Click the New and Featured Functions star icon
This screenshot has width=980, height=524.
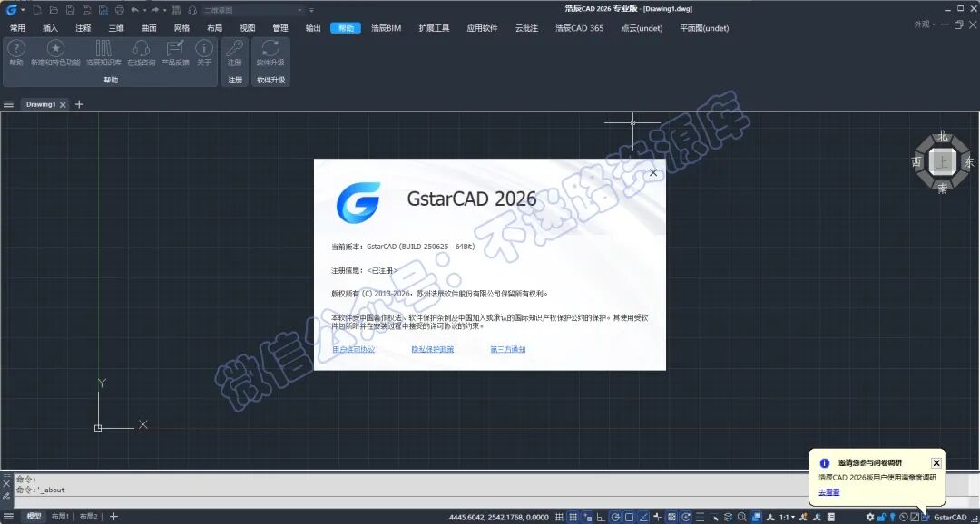[x=55, y=49]
